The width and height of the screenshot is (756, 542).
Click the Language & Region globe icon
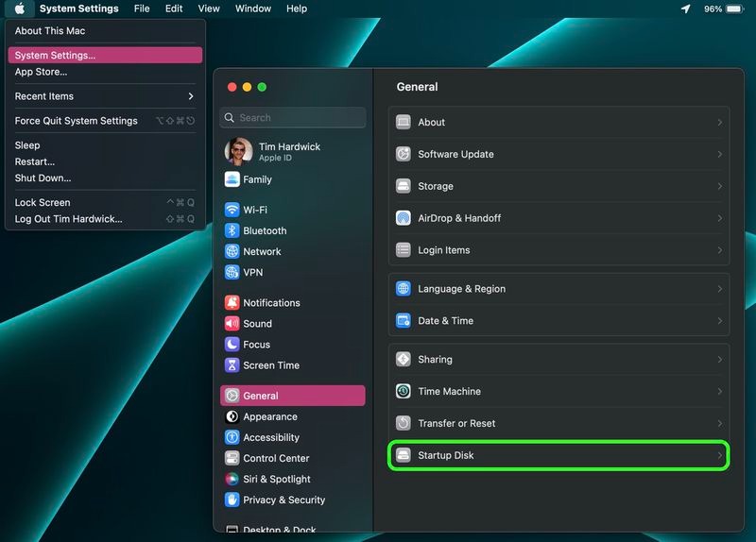pos(404,289)
